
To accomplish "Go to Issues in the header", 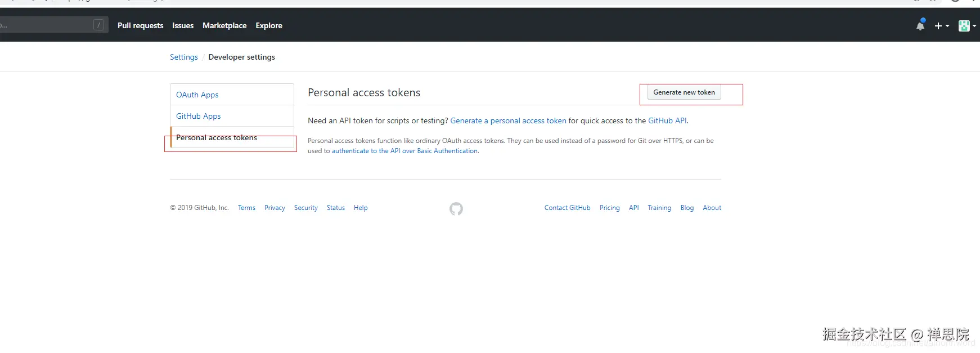I will [x=183, y=25].
